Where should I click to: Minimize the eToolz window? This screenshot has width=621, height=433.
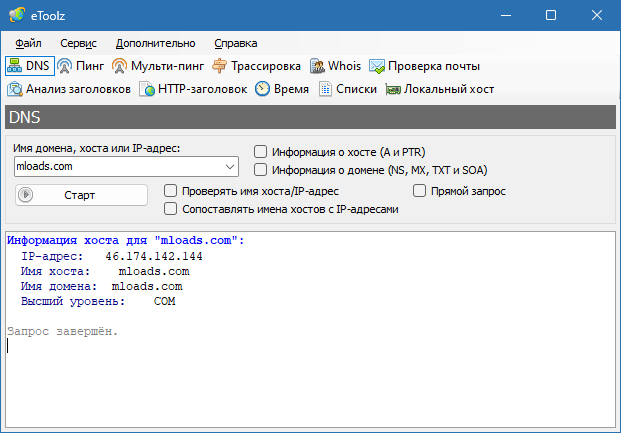(x=506, y=15)
